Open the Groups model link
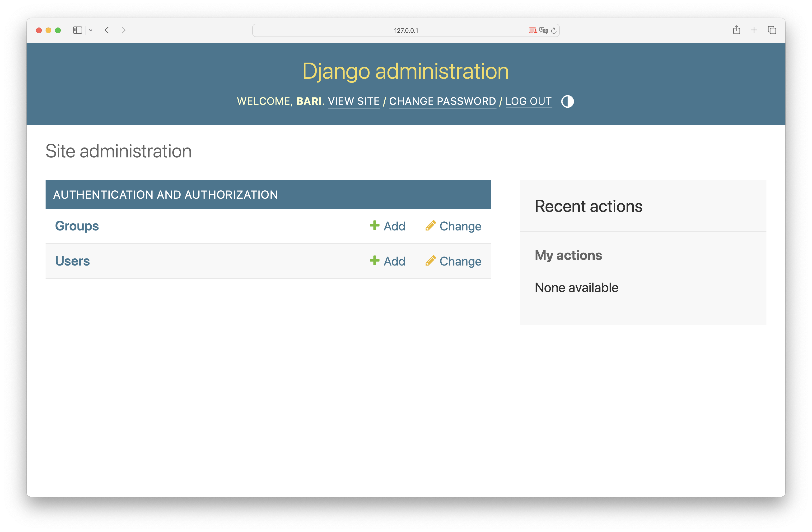 point(77,226)
